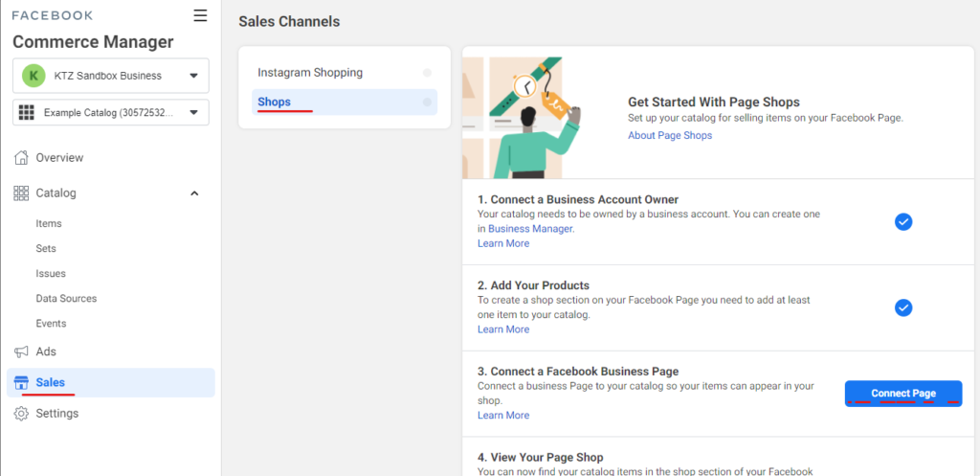The width and height of the screenshot is (980, 476).
Task: Click the '1. Connect a Business Account Owner' heading
Action: click(578, 199)
